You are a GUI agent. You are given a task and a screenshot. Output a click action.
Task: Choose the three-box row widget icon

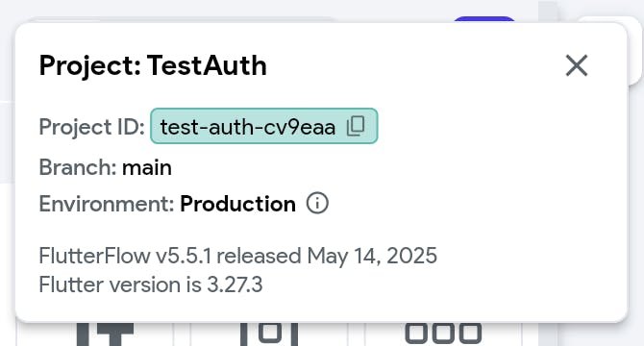click(x=443, y=333)
